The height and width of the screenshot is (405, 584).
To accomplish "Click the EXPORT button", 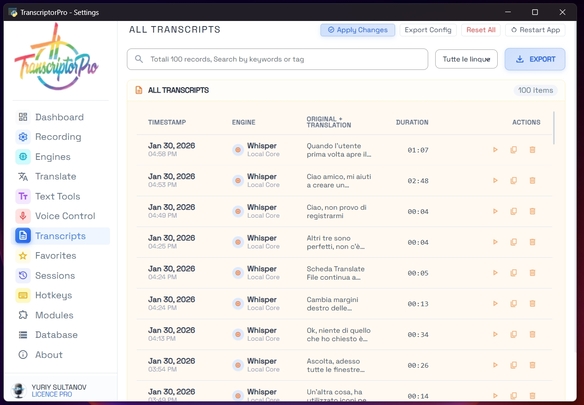I will point(535,59).
